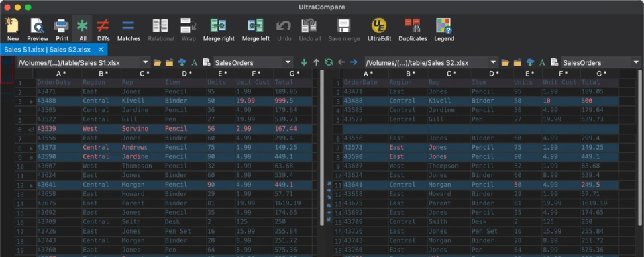Click the Save merge toolbar icon
Screen dimensions: 644x257
[343, 29]
